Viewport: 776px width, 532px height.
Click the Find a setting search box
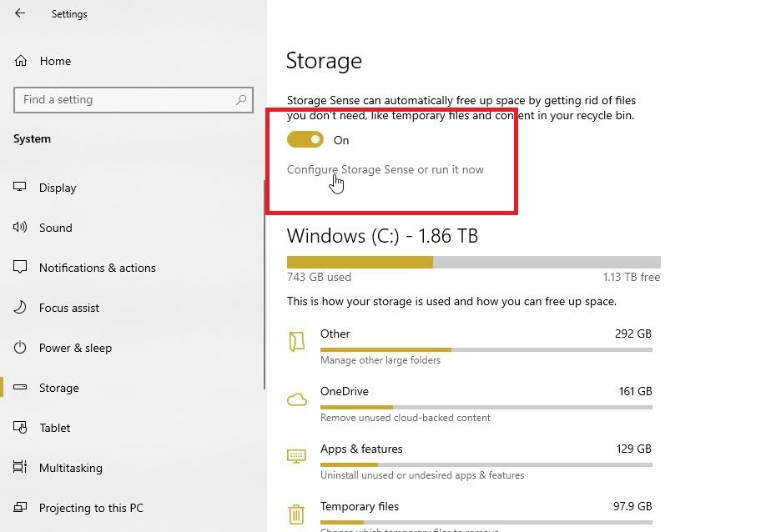134,100
